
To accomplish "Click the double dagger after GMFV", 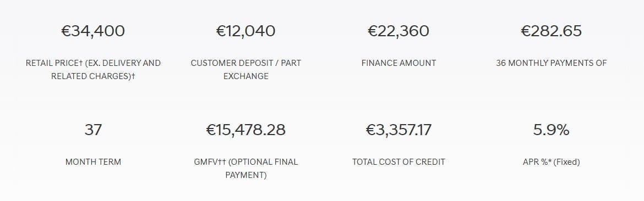I will tap(222, 161).
